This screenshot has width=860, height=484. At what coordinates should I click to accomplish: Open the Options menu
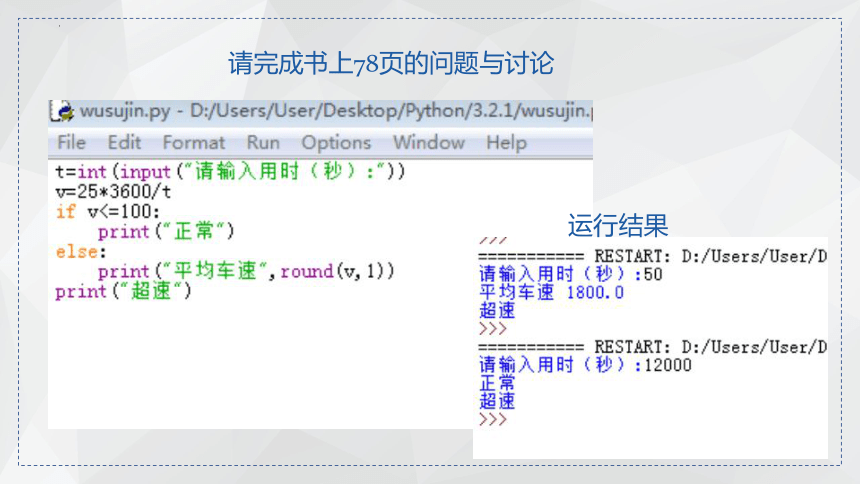click(336, 143)
